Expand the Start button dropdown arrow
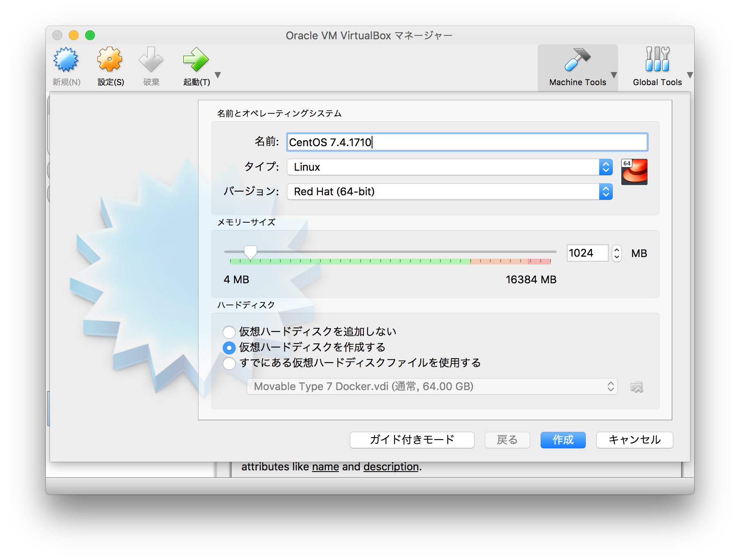 [218, 75]
